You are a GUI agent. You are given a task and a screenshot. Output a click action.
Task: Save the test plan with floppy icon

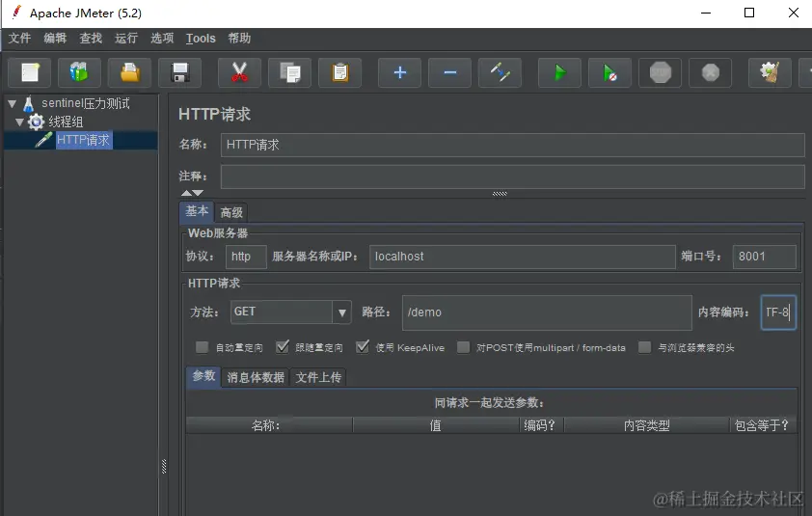179,72
